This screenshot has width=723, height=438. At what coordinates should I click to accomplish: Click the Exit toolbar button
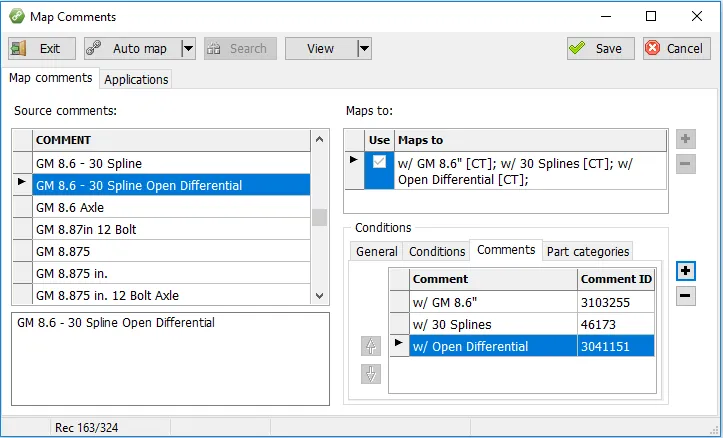coord(38,48)
